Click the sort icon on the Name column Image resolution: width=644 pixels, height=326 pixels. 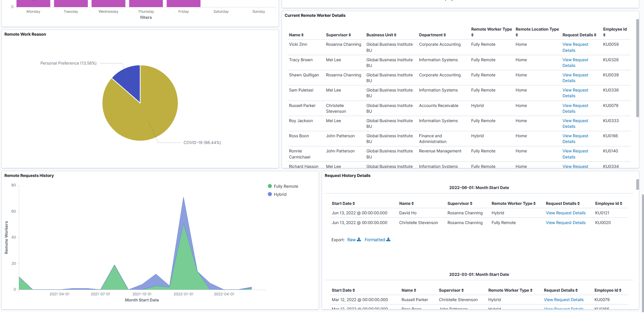302,35
